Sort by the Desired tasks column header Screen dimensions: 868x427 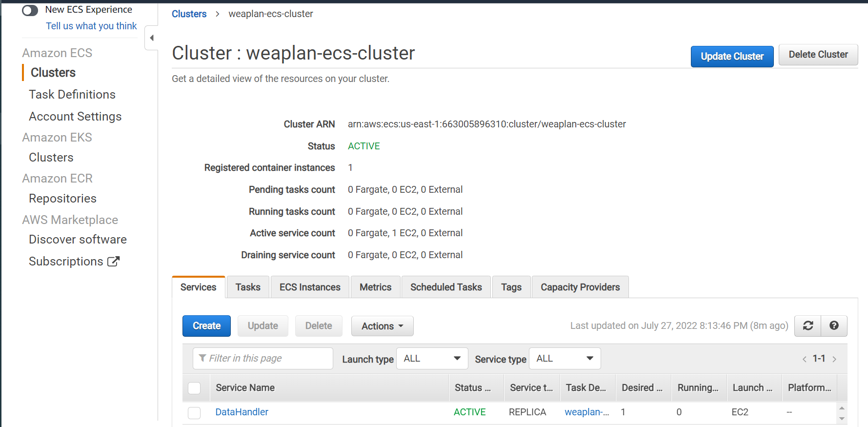point(643,387)
